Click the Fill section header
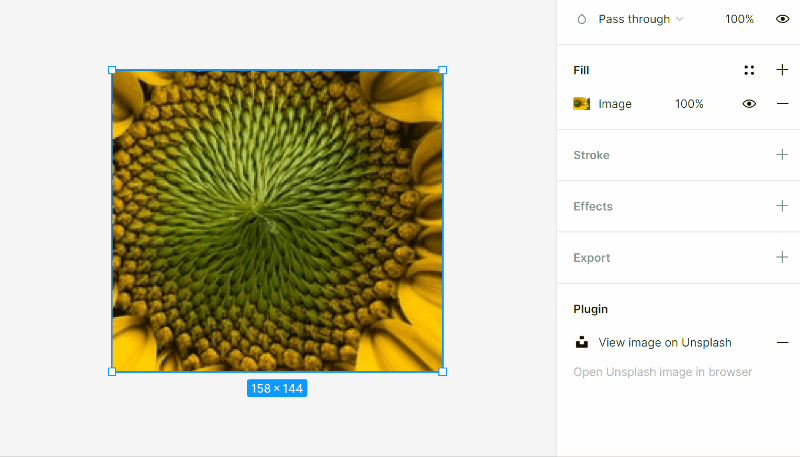The image size is (800, 457). click(581, 70)
